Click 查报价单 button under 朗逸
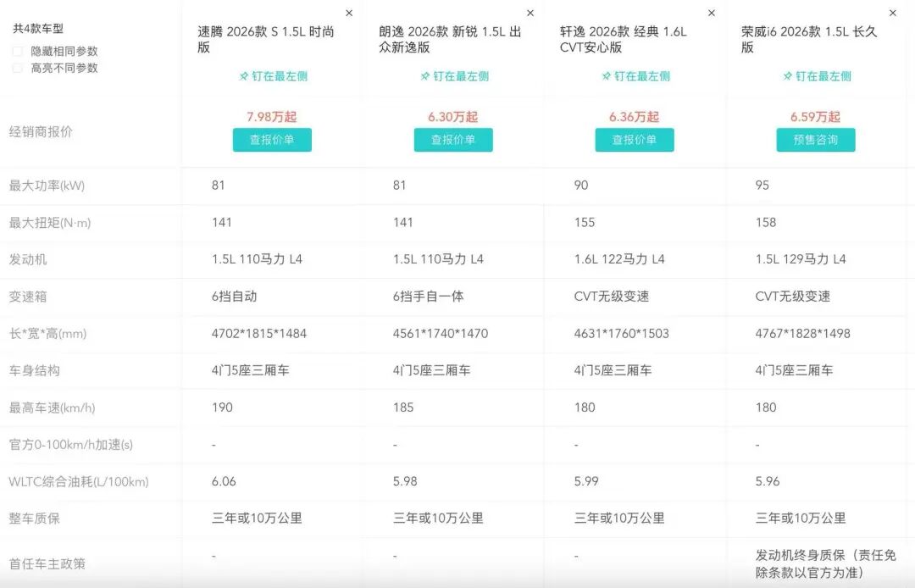Viewport: 915px width, 588px height. [453, 141]
